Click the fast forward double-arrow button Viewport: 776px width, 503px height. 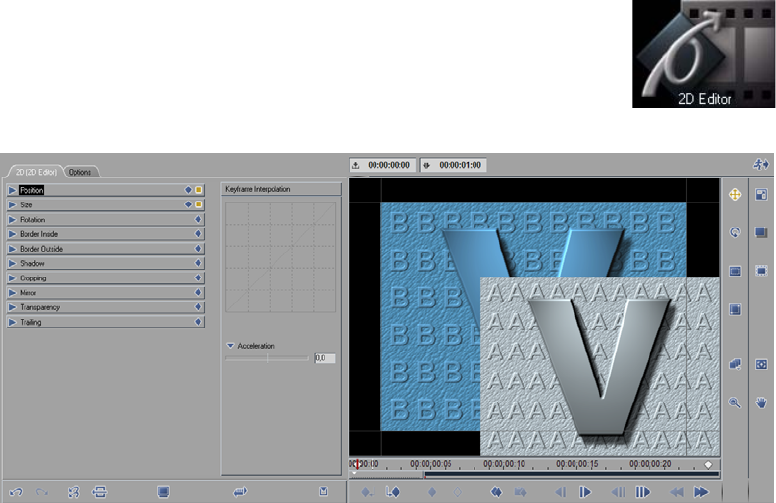tap(701, 492)
